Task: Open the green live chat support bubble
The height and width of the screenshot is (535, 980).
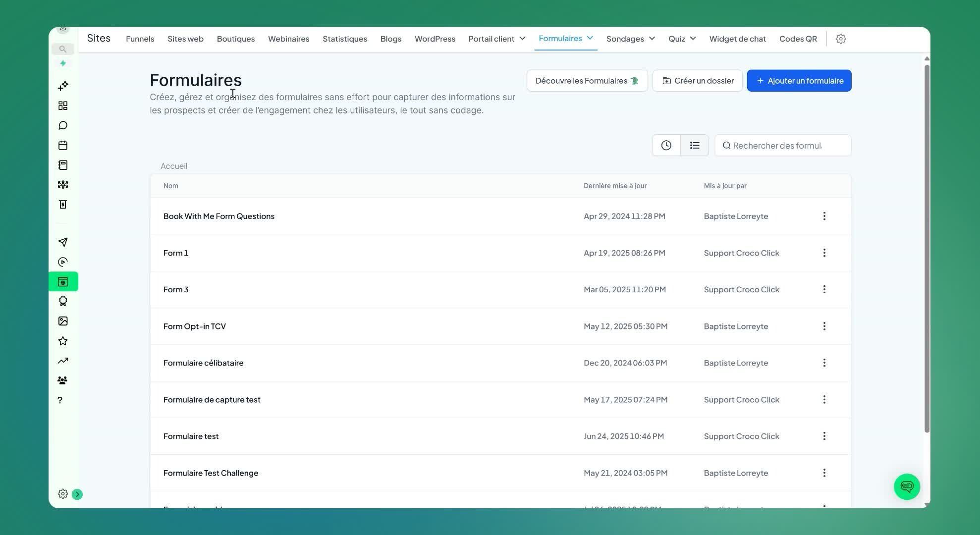Action: (907, 487)
